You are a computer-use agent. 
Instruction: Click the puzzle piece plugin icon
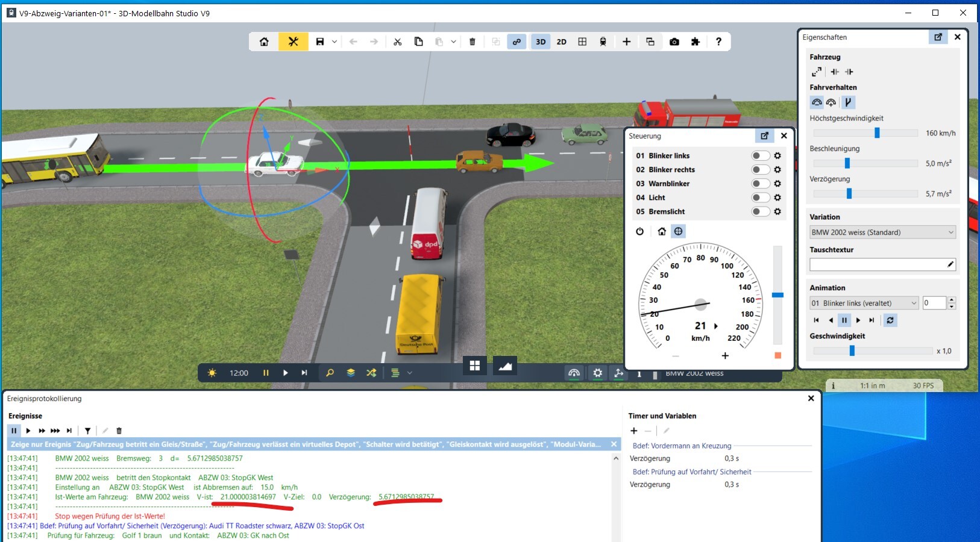click(696, 42)
